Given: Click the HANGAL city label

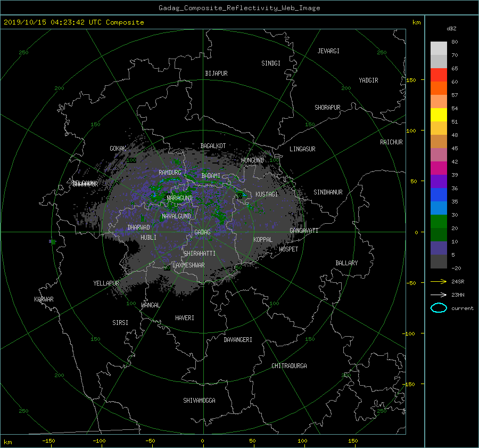Looking at the screenshot, I should (x=150, y=305).
